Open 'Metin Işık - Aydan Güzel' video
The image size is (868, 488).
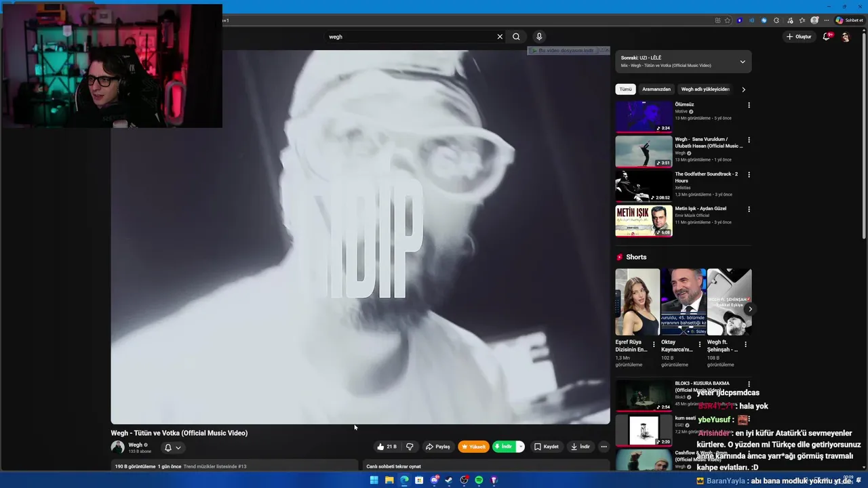coord(644,220)
